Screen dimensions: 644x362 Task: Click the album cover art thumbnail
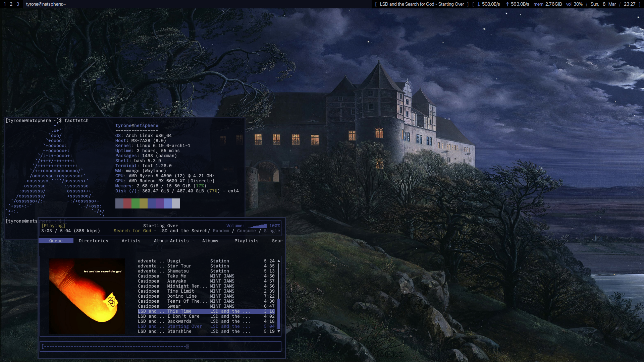pos(87,296)
